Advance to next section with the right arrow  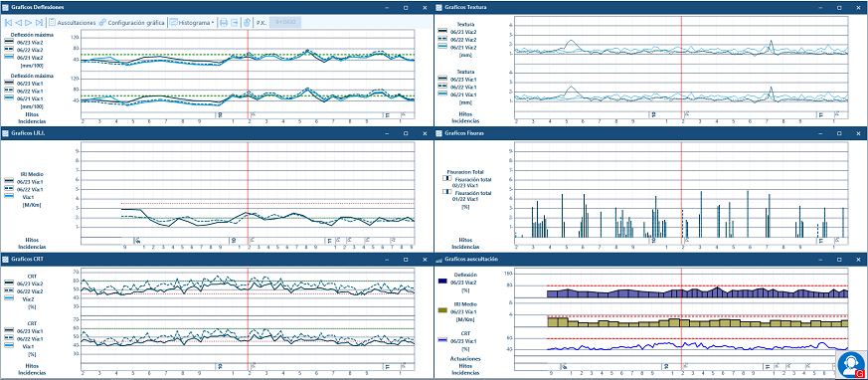click(x=29, y=23)
